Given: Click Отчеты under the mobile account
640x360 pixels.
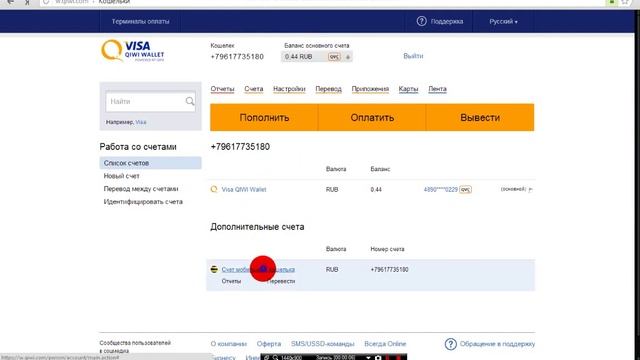Looking at the screenshot, I should (x=231, y=281).
